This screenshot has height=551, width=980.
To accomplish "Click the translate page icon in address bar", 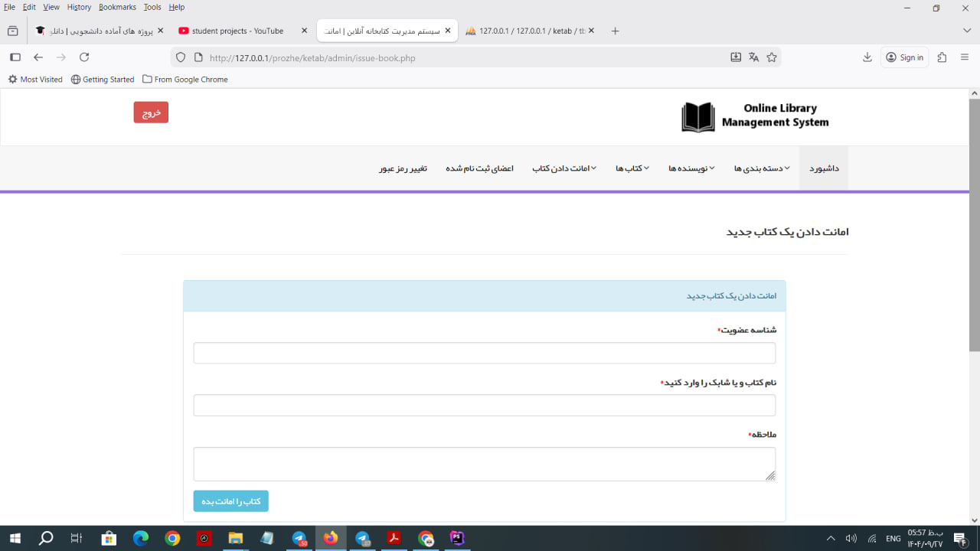I will point(753,57).
